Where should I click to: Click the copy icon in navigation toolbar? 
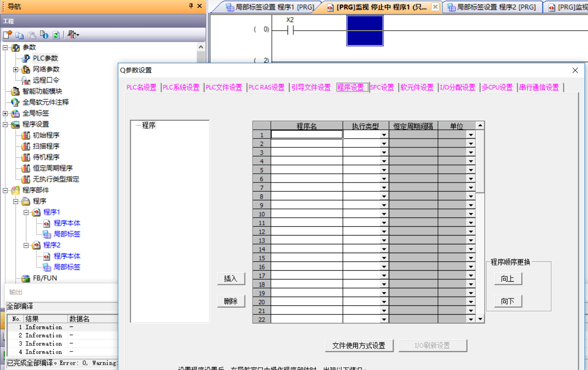point(20,35)
